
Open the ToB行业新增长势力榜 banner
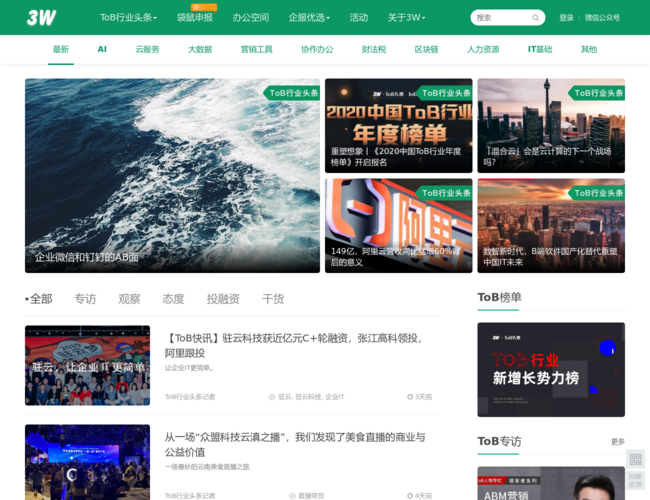point(551,369)
